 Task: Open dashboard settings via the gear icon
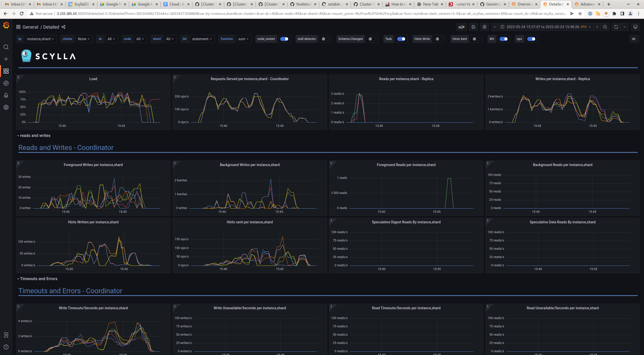pyautogui.click(x=484, y=27)
